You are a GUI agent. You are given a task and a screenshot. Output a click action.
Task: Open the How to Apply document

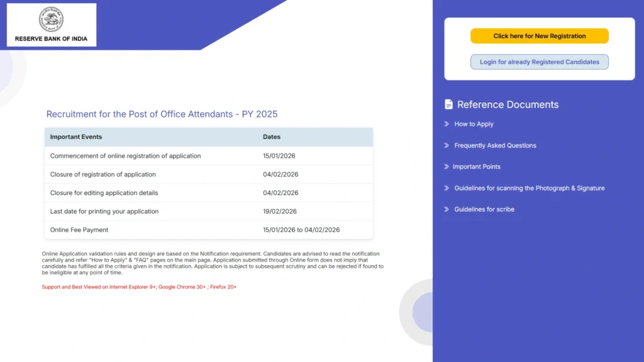pyautogui.click(x=474, y=124)
